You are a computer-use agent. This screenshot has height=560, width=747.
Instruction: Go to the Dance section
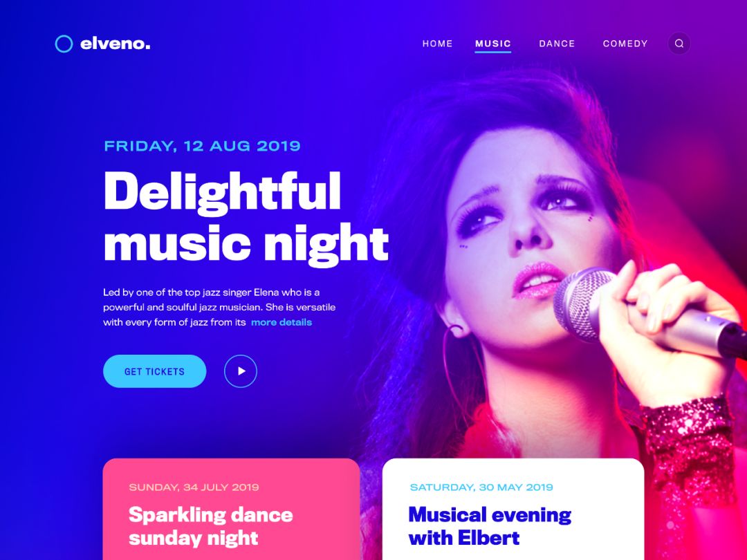557,44
